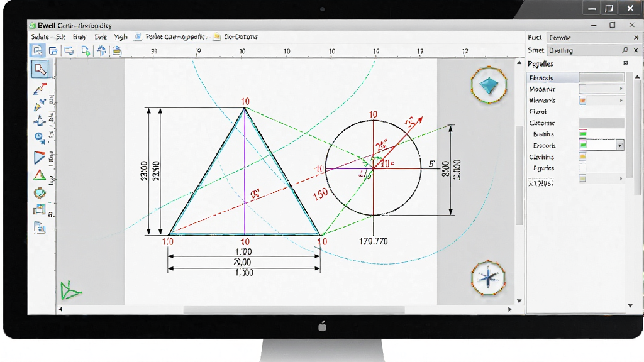The height and width of the screenshot is (362, 644).
Task: Expand the Mooanre row arrow
Action: click(621, 89)
